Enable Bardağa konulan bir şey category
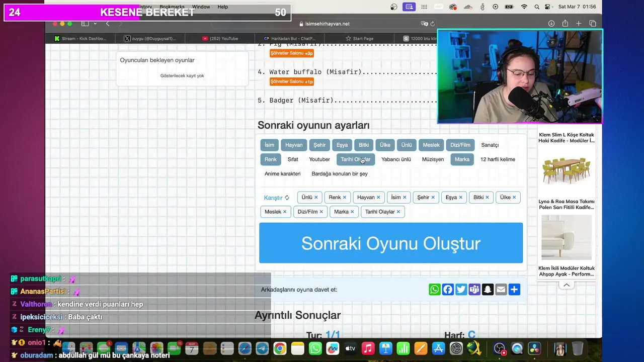644x362 pixels. (340, 174)
